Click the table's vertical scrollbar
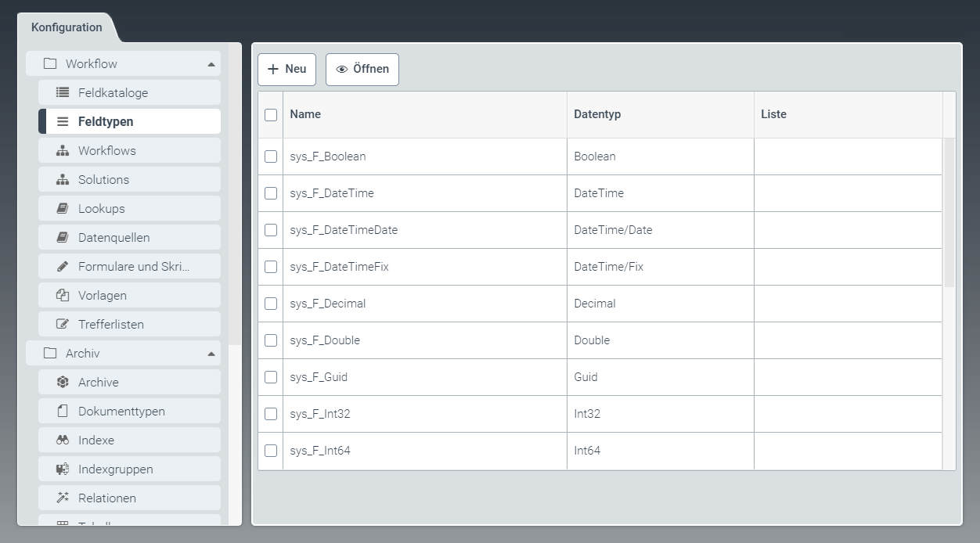This screenshot has height=543, width=980. pos(949,211)
